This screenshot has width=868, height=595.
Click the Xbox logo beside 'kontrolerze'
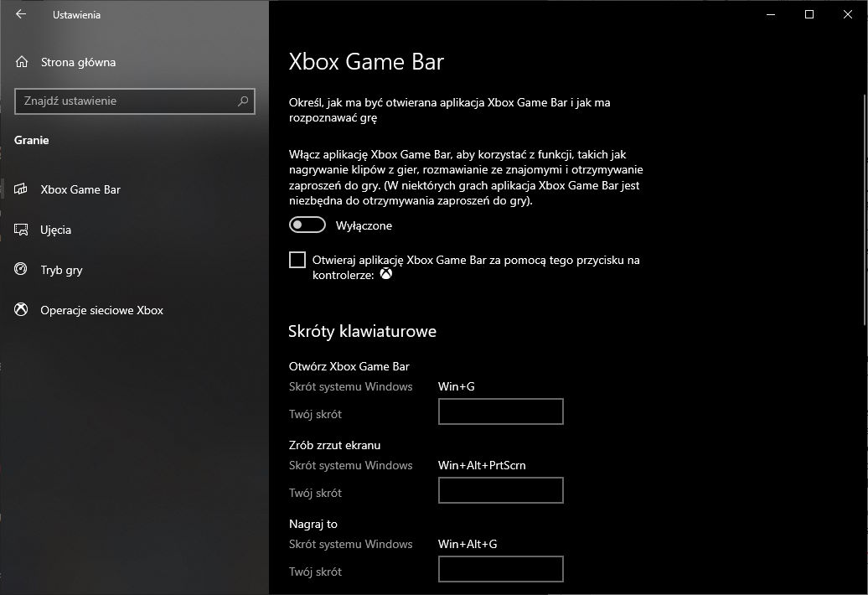pyautogui.click(x=386, y=274)
